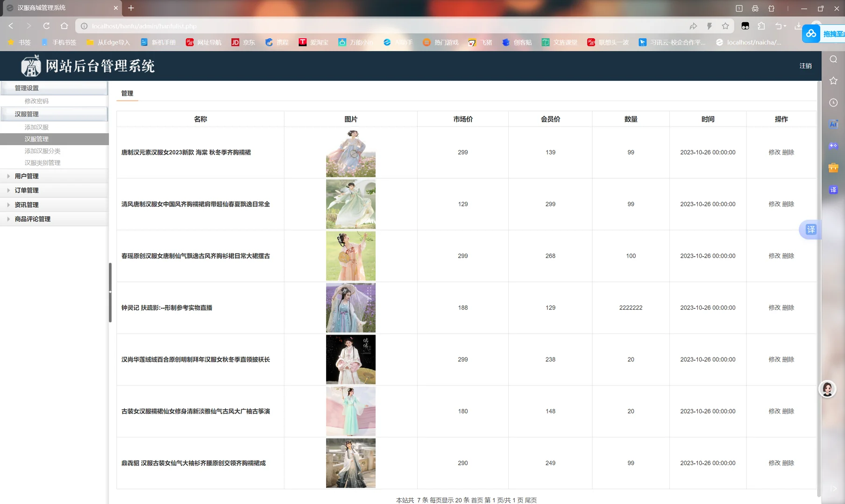The height and width of the screenshot is (504, 845).
Task: Click 修改 for 唐制汉元素汉服女 row
Action: 774,153
